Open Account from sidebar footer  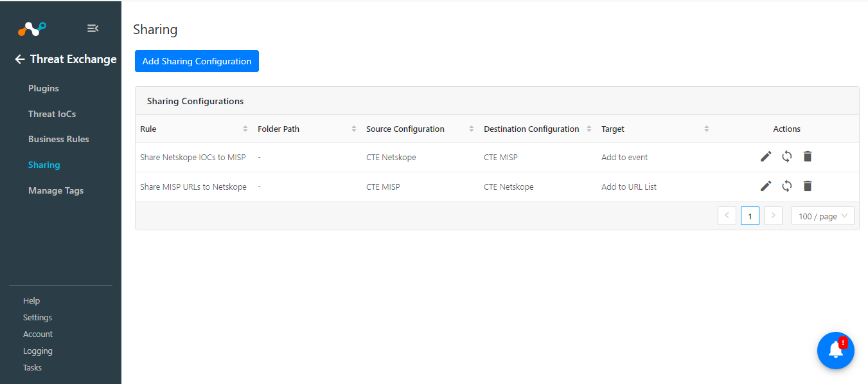(38, 334)
